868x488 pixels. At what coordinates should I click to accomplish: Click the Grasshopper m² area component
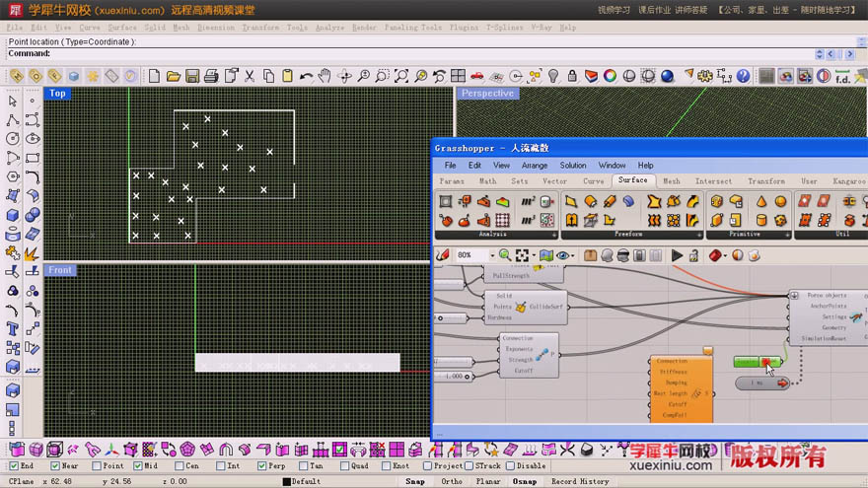(528, 201)
